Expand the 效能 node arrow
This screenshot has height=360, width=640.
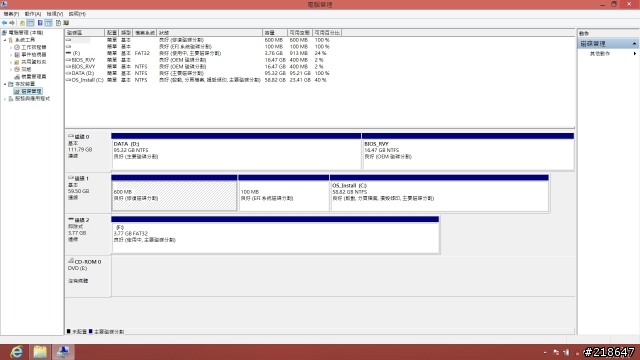coord(11,69)
